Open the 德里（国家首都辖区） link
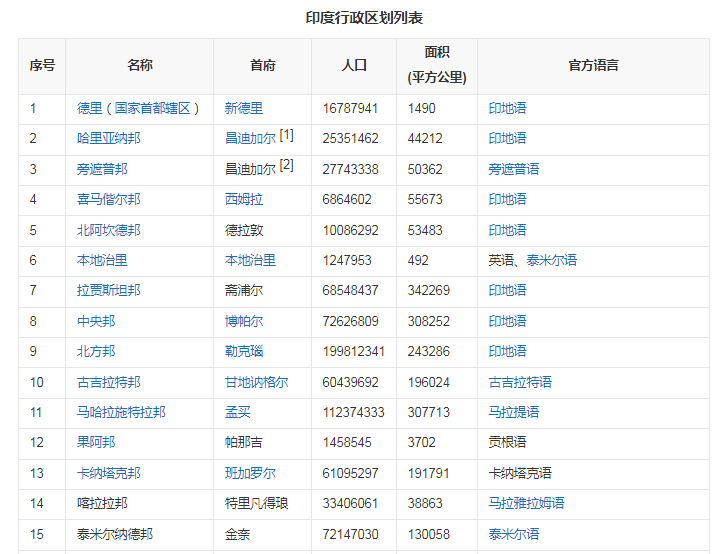 pyautogui.click(x=139, y=108)
